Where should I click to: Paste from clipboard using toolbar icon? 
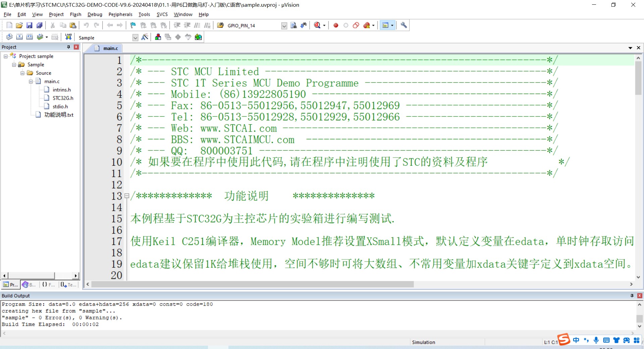click(73, 25)
